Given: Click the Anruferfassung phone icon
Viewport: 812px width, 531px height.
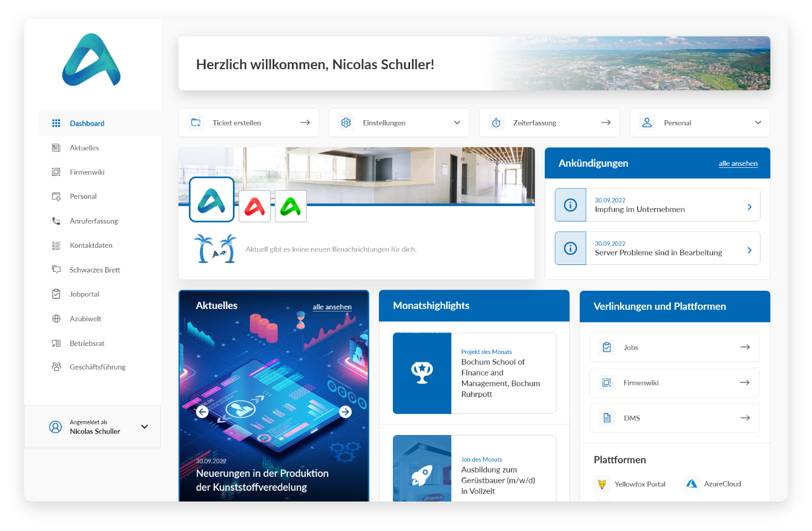Looking at the screenshot, I should (56, 221).
